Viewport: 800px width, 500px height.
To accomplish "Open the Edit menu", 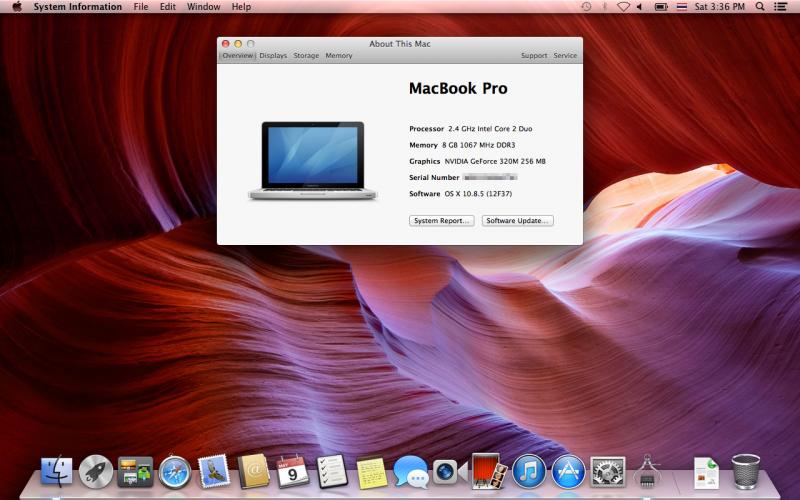I will tap(167, 7).
